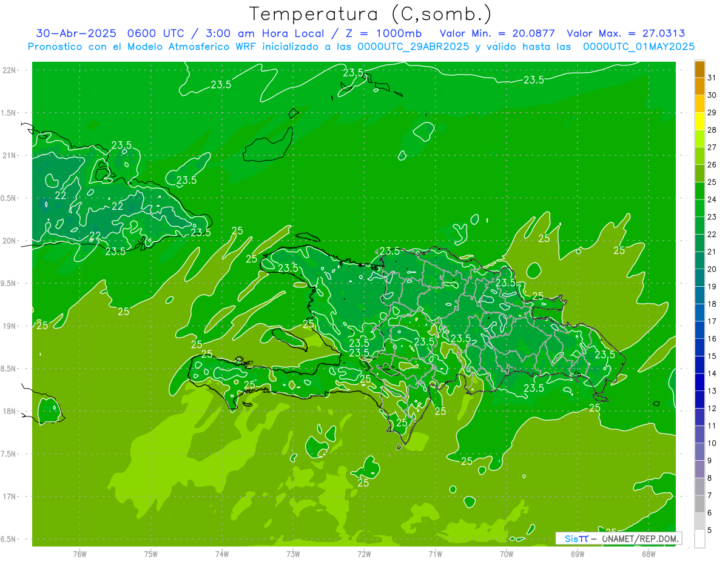The width and height of the screenshot is (728, 562).
Task: Click the '17N' latitude axis label
Action: tap(8, 497)
